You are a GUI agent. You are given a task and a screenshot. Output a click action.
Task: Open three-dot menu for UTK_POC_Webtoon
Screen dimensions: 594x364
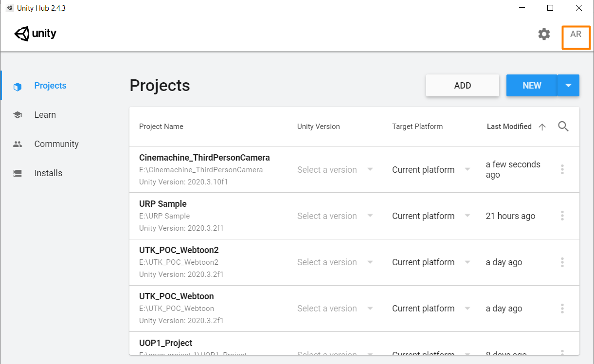click(x=562, y=309)
